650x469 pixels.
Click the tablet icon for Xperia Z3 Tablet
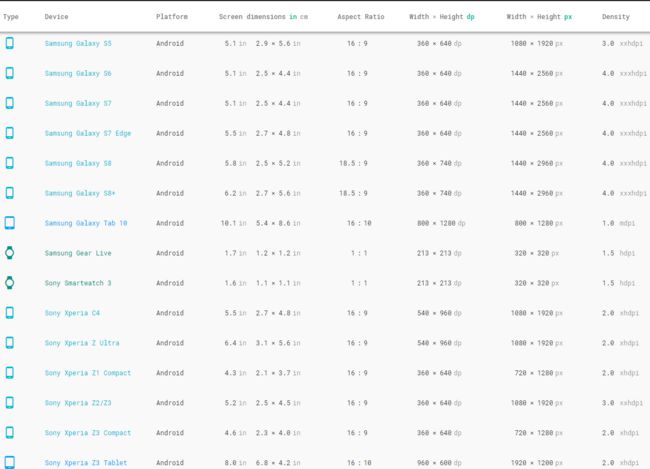[x=10, y=462]
